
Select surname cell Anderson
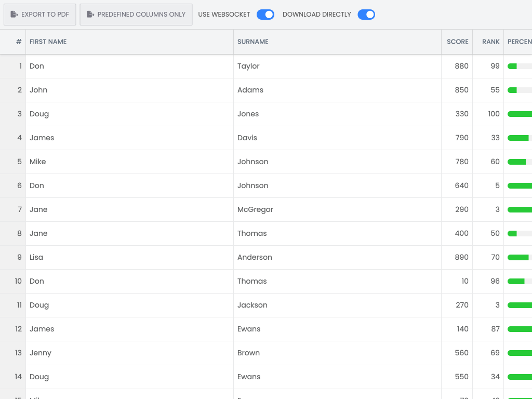pos(337,258)
